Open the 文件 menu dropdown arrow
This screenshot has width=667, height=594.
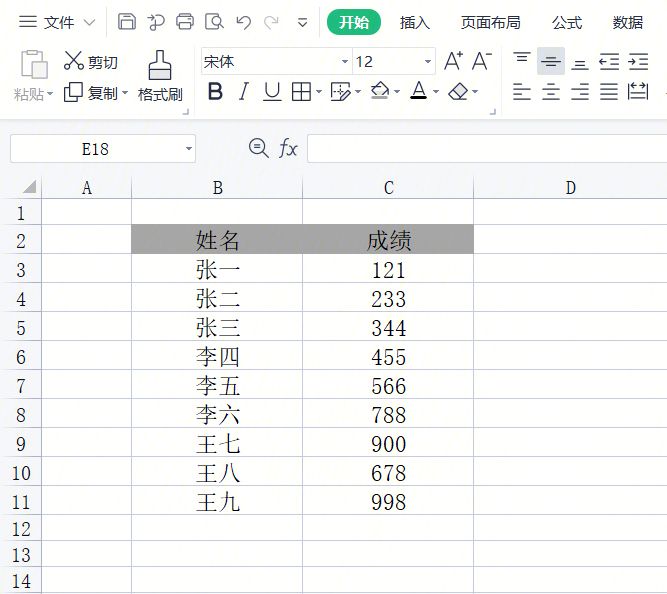(x=89, y=22)
